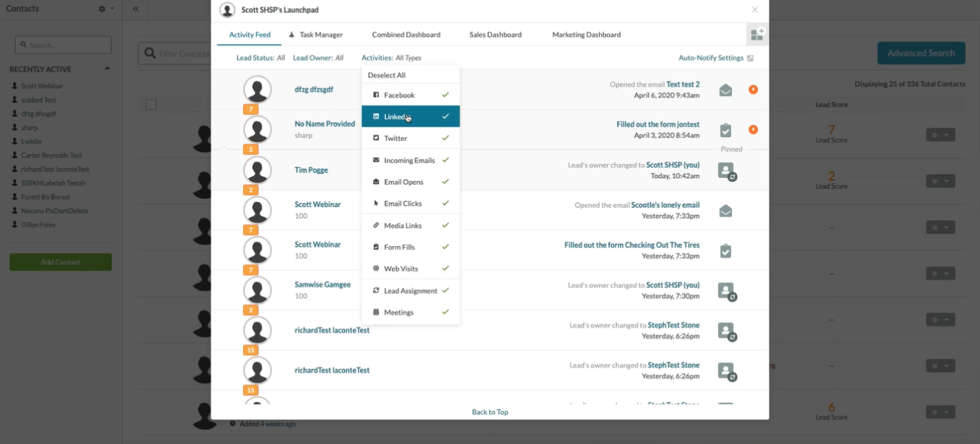Click the avatar thumbnail beside Samwise Gamgee
The height and width of the screenshot is (444, 980).
[x=258, y=290]
